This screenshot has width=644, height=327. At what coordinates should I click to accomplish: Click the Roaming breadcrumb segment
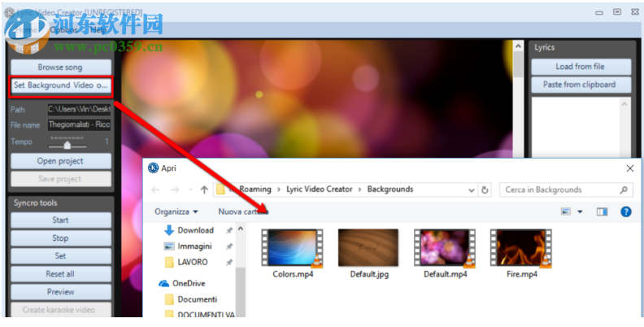click(x=255, y=190)
